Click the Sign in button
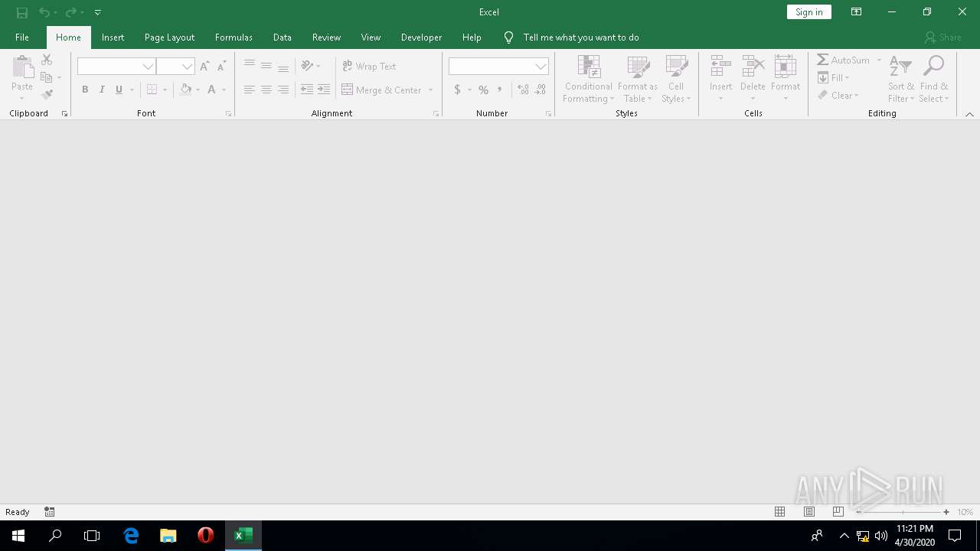980x551 pixels. coord(808,12)
